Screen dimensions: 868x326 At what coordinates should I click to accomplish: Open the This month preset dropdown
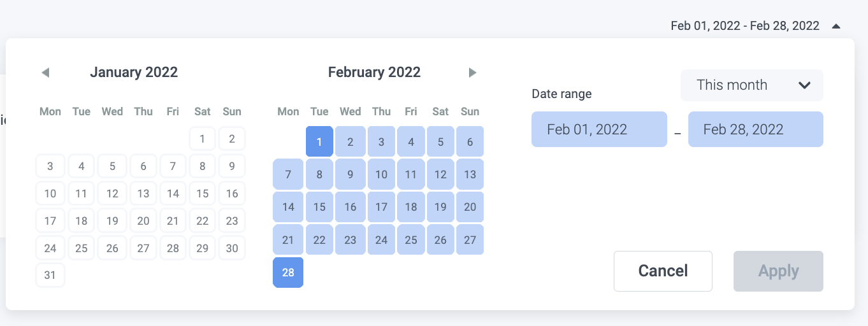point(751,85)
